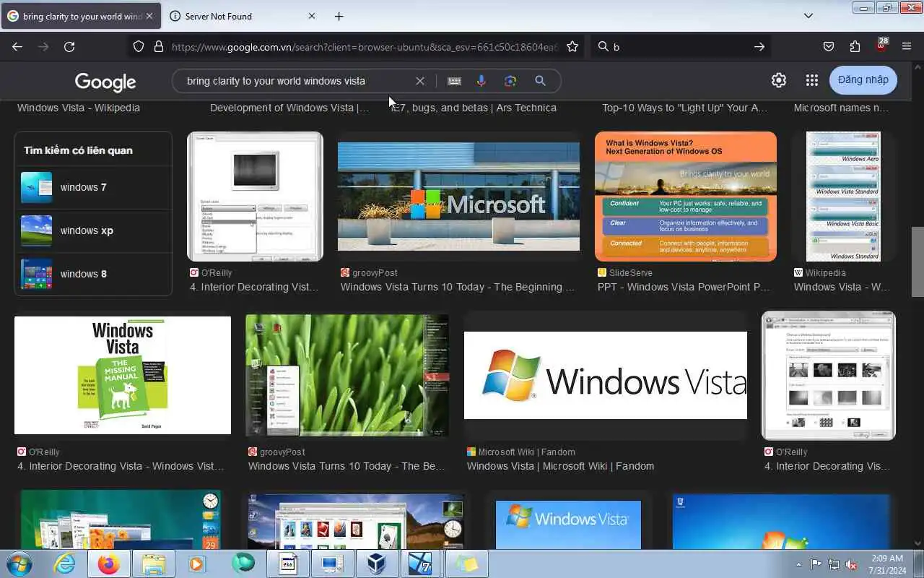The height and width of the screenshot is (578, 924).
Task: Open Microsoft names n... result caption
Action: point(842,108)
